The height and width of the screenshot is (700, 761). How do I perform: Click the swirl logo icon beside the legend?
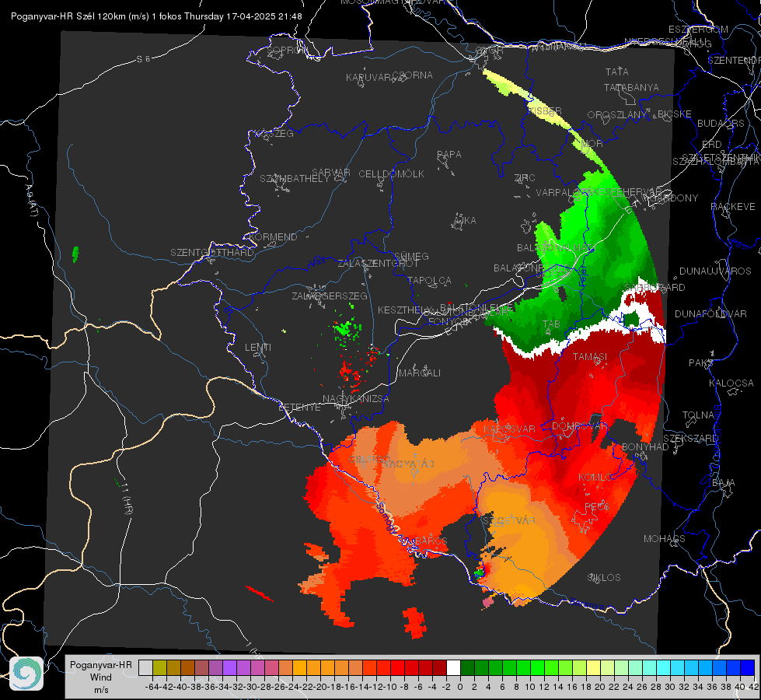tap(26, 674)
